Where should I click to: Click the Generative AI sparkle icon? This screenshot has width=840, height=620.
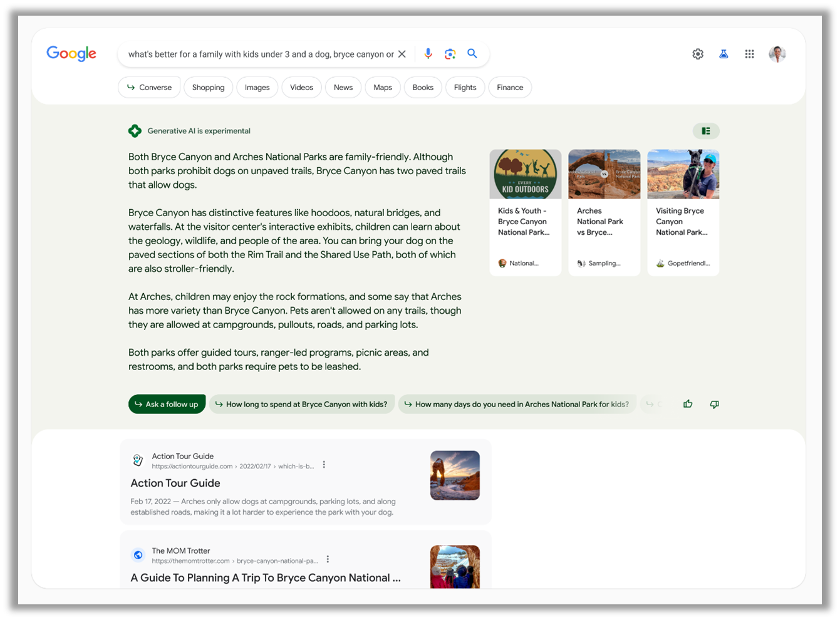(135, 131)
